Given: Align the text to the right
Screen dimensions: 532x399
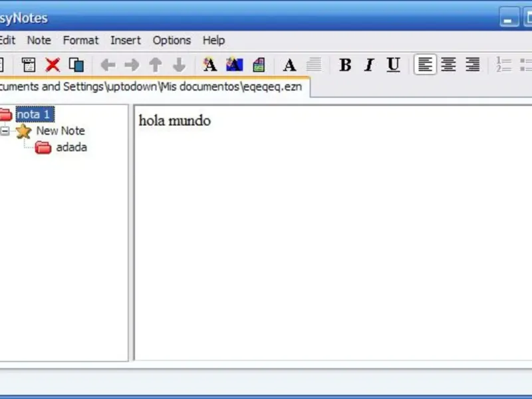Looking at the screenshot, I should click(x=473, y=64).
